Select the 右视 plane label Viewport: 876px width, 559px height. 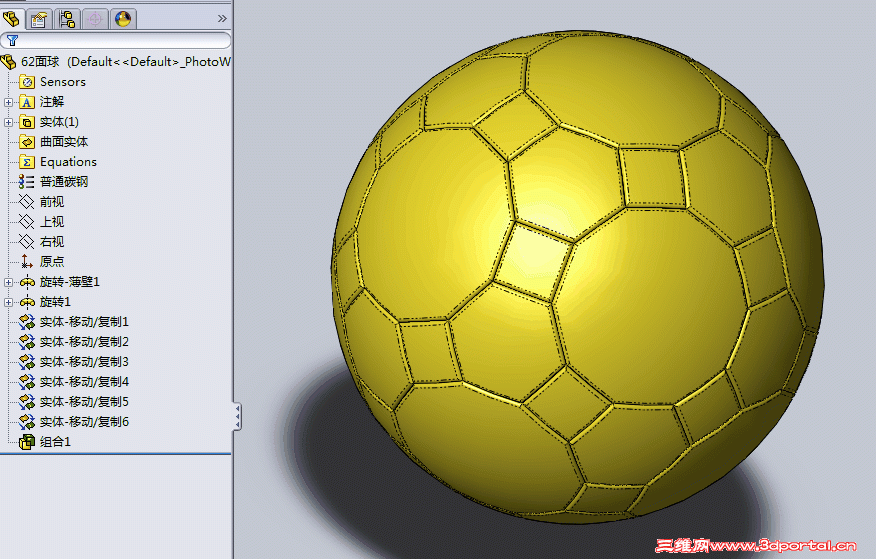[x=52, y=242]
